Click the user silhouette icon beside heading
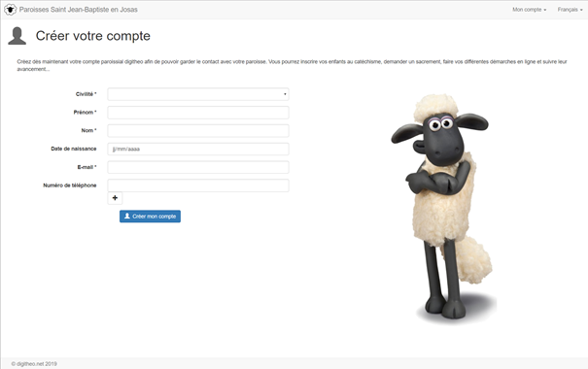 tap(17, 36)
